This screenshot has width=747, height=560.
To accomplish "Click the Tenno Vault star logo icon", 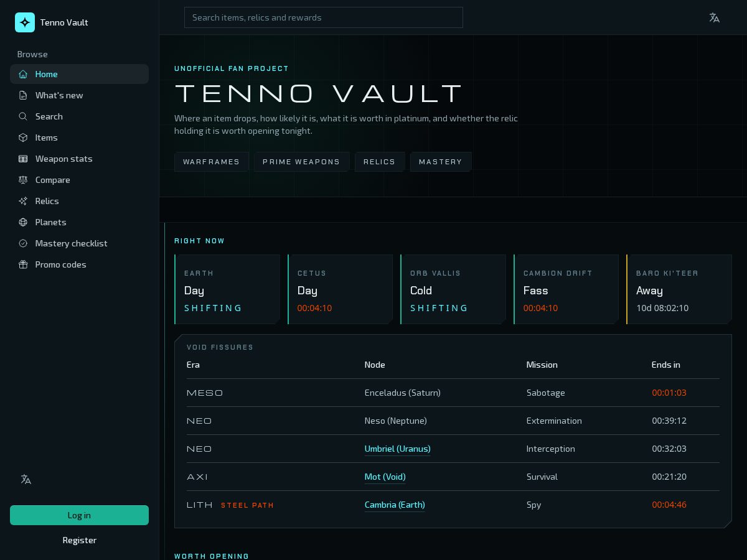I will coord(25,22).
